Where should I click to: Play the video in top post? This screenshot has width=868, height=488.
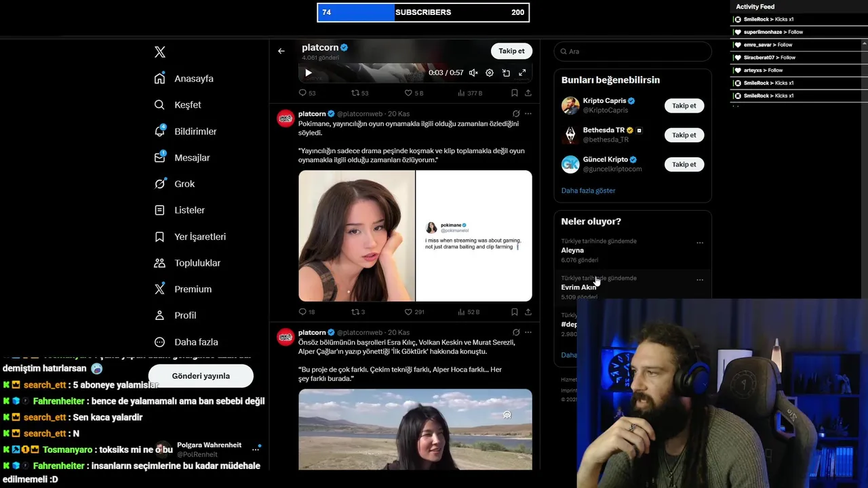[309, 73]
